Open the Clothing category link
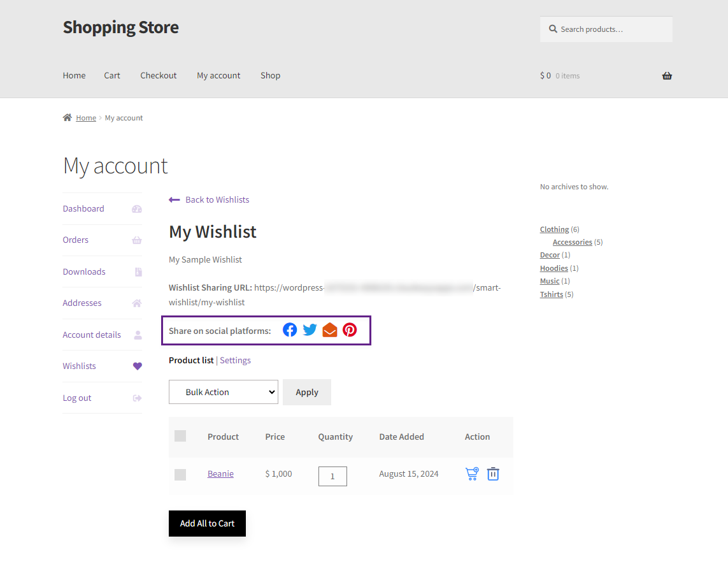 coord(554,229)
